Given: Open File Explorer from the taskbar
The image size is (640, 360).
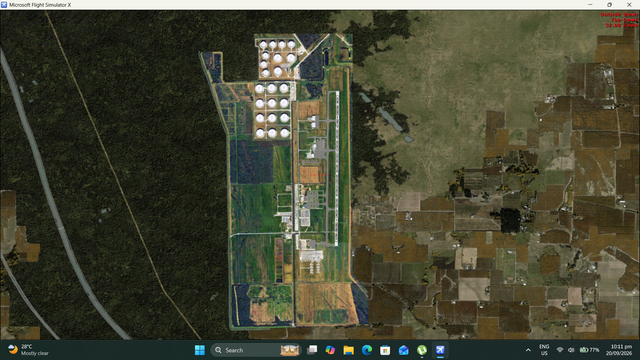Looking at the screenshot, I should point(348,350).
